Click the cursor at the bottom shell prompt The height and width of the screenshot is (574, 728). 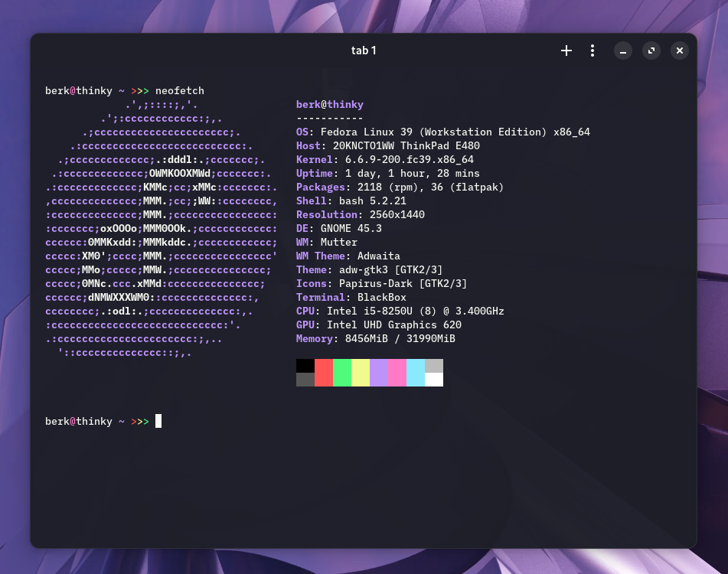[158, 421]
